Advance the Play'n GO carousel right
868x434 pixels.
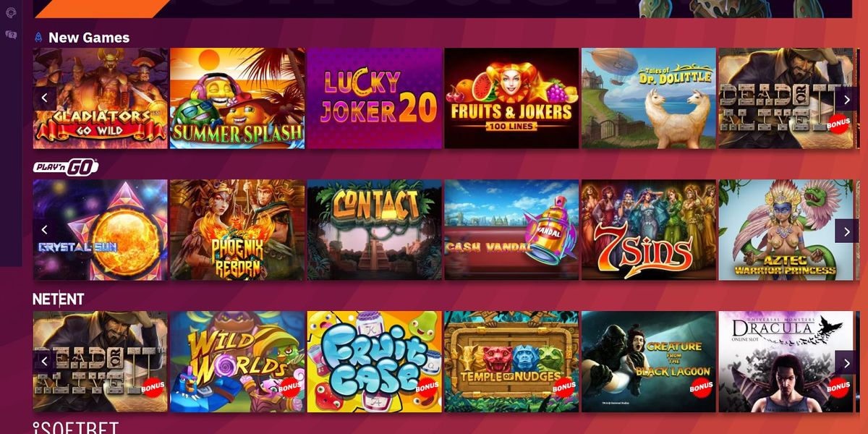[x=847, y=230]
